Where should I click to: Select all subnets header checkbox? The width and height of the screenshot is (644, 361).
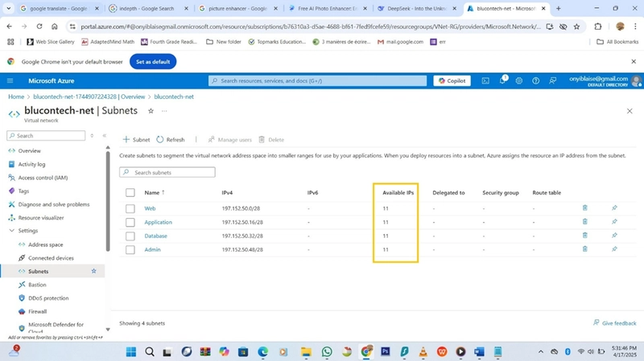tap(130, 192)
